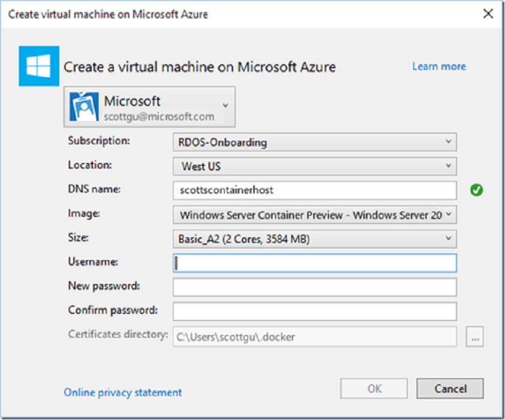This screenshot has height=420, width=505.
Task: Cancel the virtual machine creation
Action: (450, 388)
